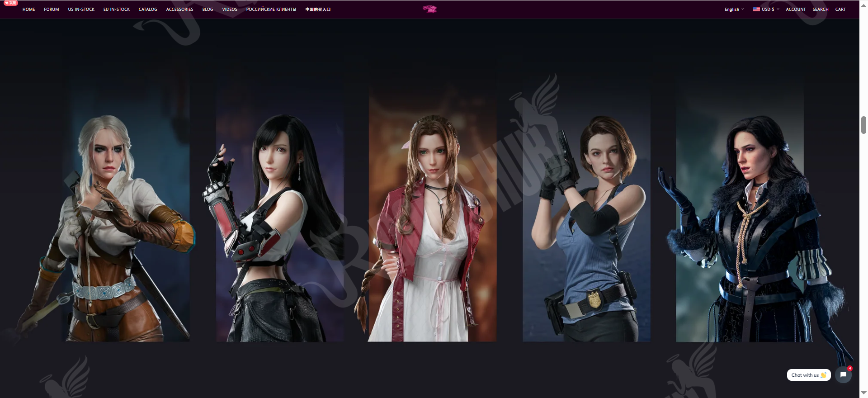The image size is (868, 398).
Task: Open EU IN-STOCK menu item
Action: pos(117,9)
